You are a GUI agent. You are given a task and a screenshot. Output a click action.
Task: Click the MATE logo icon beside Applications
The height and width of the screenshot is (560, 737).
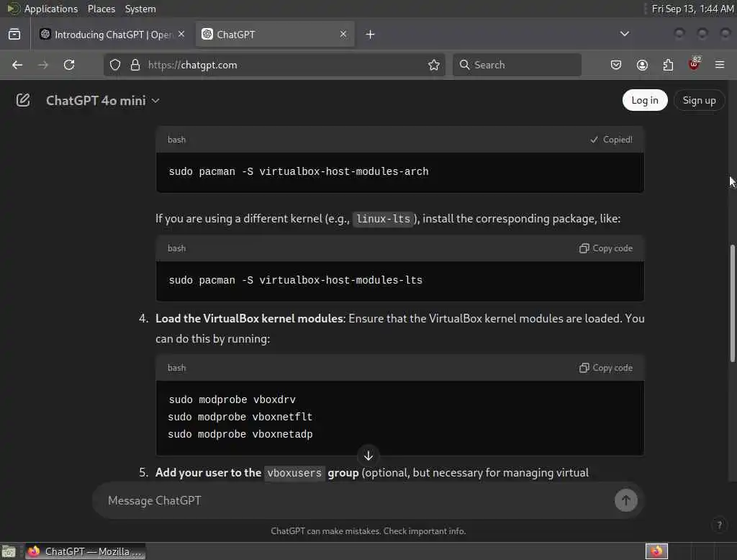13,9
